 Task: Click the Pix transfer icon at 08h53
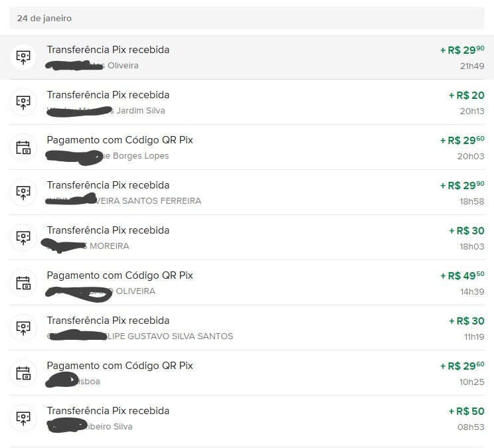point(23,417)
